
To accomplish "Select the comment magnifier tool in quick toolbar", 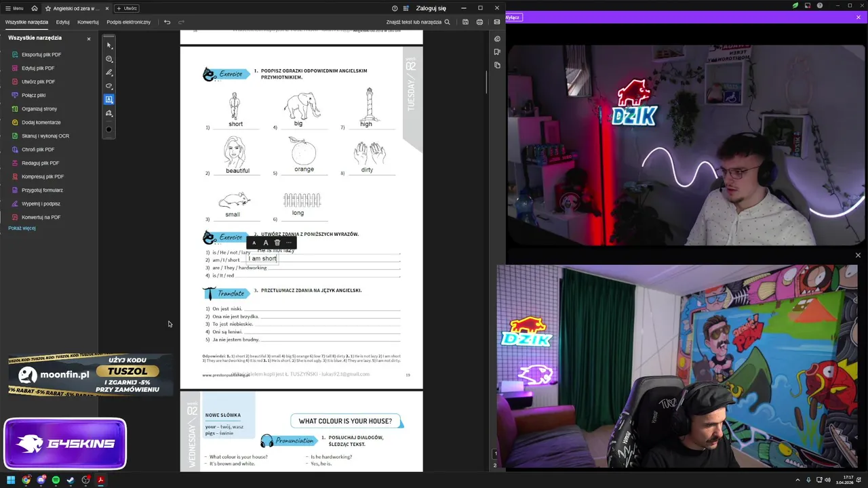I will point(109,59).
